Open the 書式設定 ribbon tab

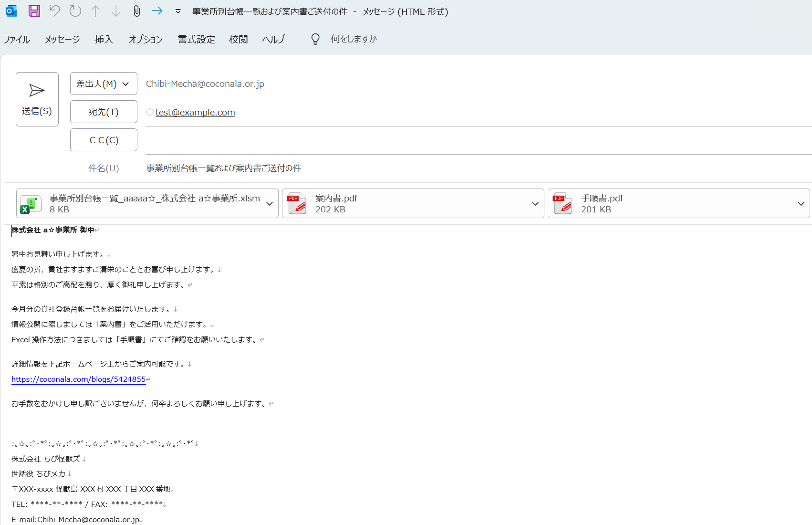tap(197, 39)
